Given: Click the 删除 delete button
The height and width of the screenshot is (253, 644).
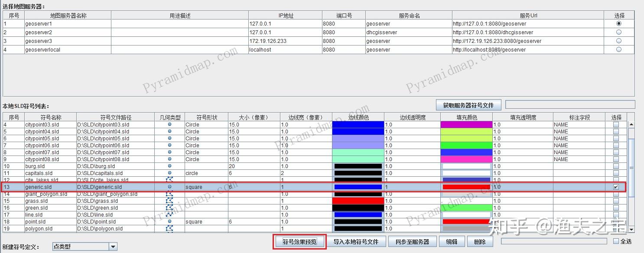Looking at the screenshot, I should (x=480, y=241).
